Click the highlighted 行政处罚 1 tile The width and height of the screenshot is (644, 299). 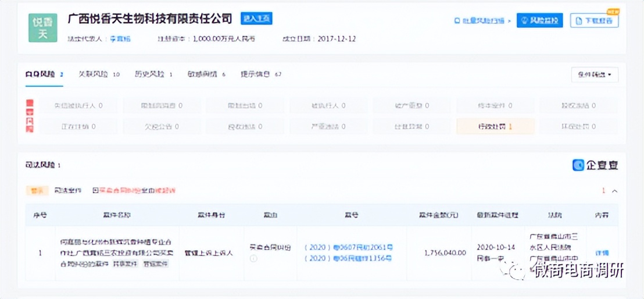pyautogui.click(x=495, y=127)
